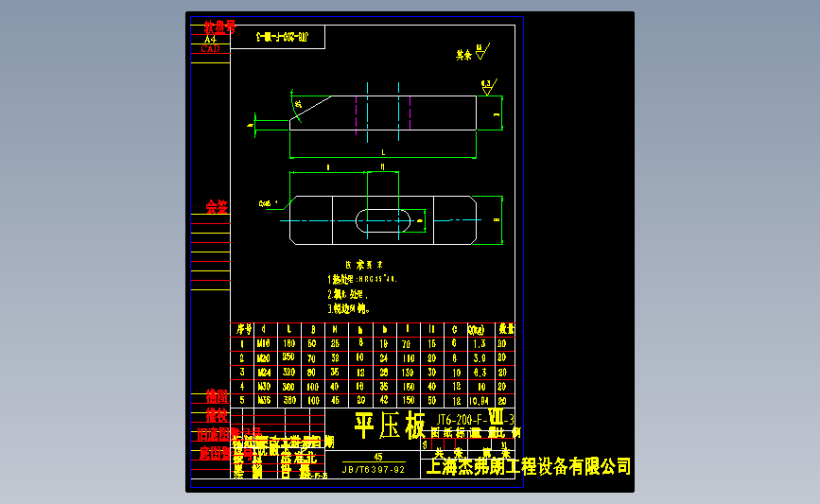
Task: Click the 其余 surface roughness note
Action: [x=472, y=52]
